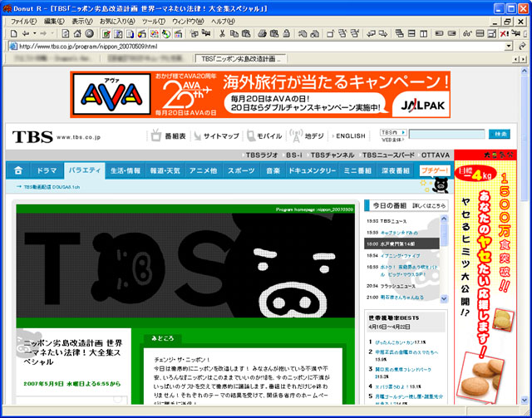Click the page vertical scrollbar thumb
This screenshot has height=418, width=532.
525,139
